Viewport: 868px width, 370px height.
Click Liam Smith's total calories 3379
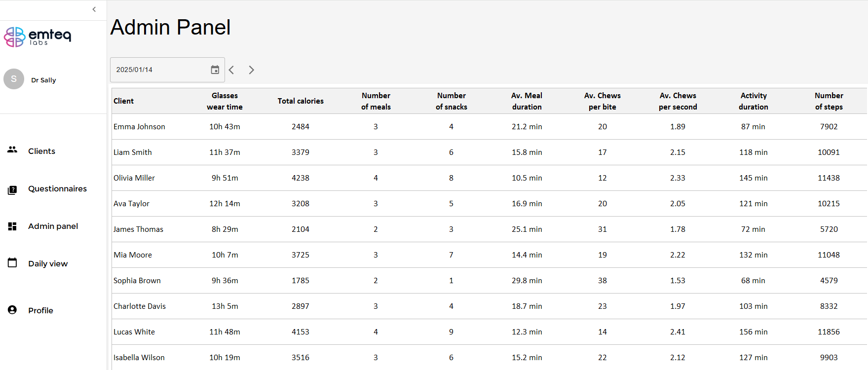click(x=301, y=152)
